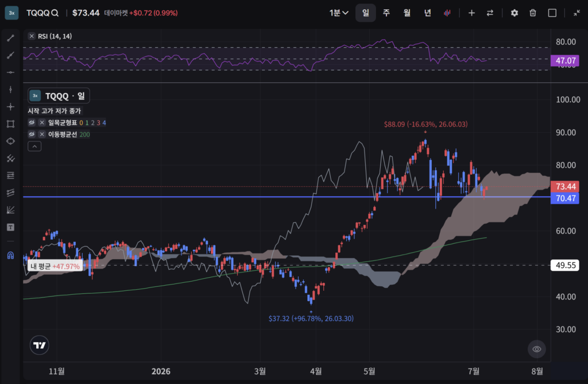Click the $73.44 price in header
The image size is (588, 384).
click(86, 13)
